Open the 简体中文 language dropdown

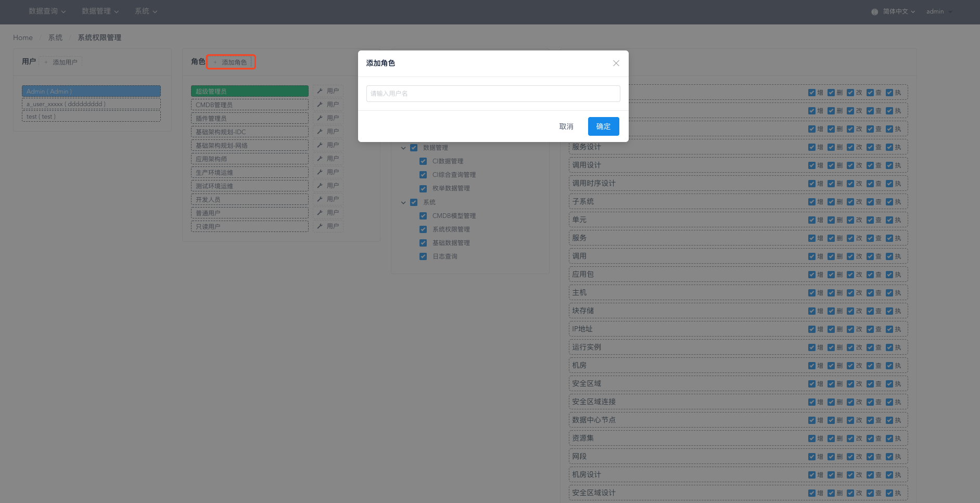click(x=899, y=11)
